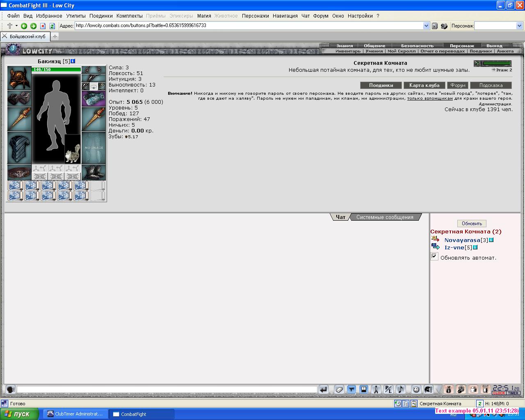
Task: Click the Знания header menu item
Action: (x=345, y=46)
